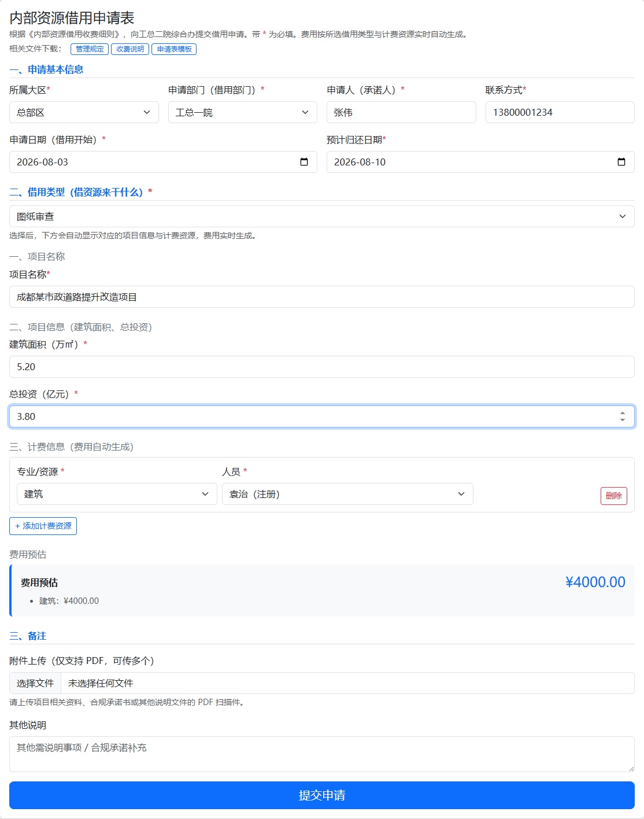The height and width of the screenshot is (819, 644).
Task: Expand the 借用类型 dropdown showing 图纸审查
Action: click(322, 216)
